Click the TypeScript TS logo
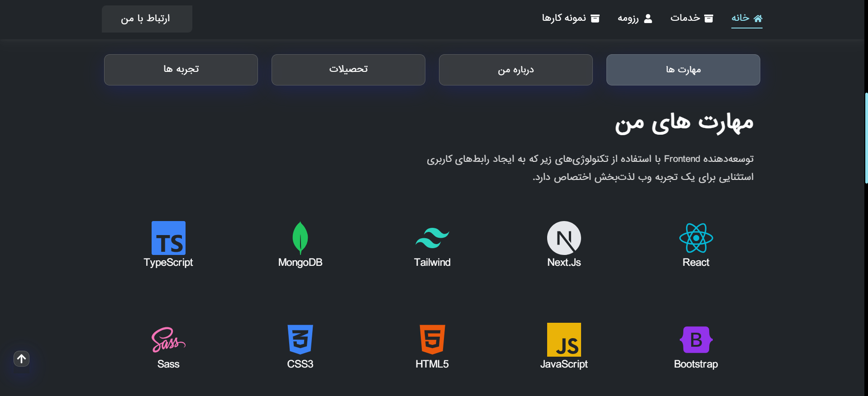868x396 pixels. 168,238
